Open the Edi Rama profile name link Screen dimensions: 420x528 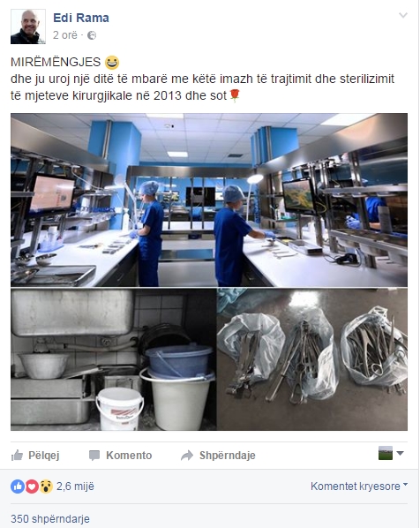pos(81,18)
